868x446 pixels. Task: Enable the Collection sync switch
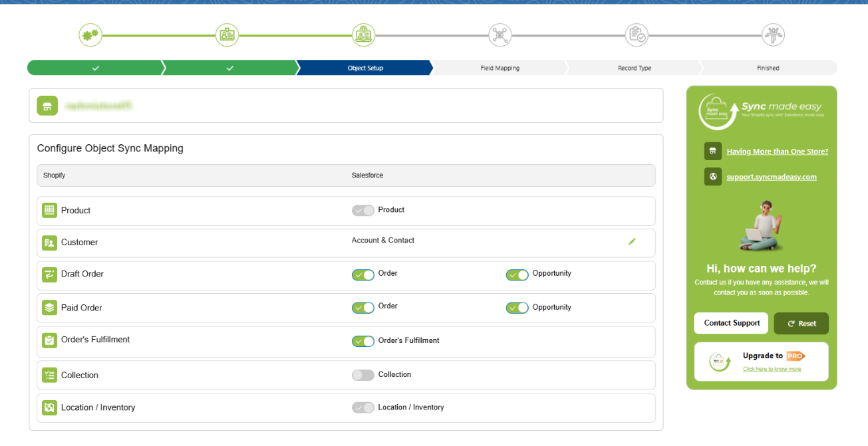[363, 375]
